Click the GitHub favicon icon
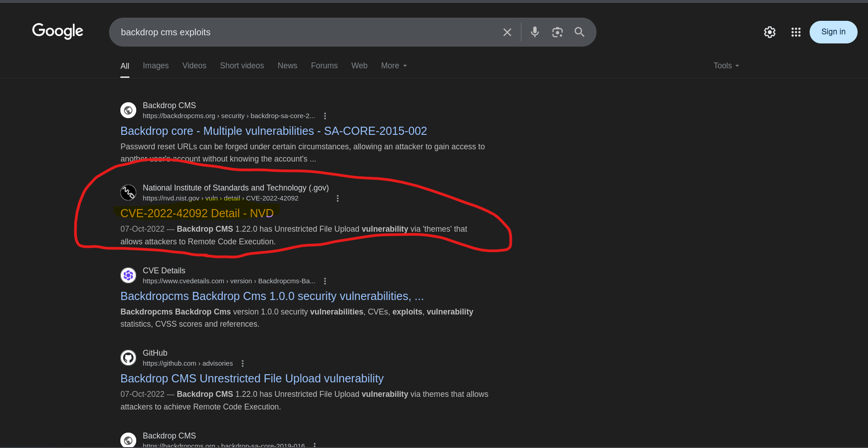This screenshot has height=448, width=868. coord(129,358)
